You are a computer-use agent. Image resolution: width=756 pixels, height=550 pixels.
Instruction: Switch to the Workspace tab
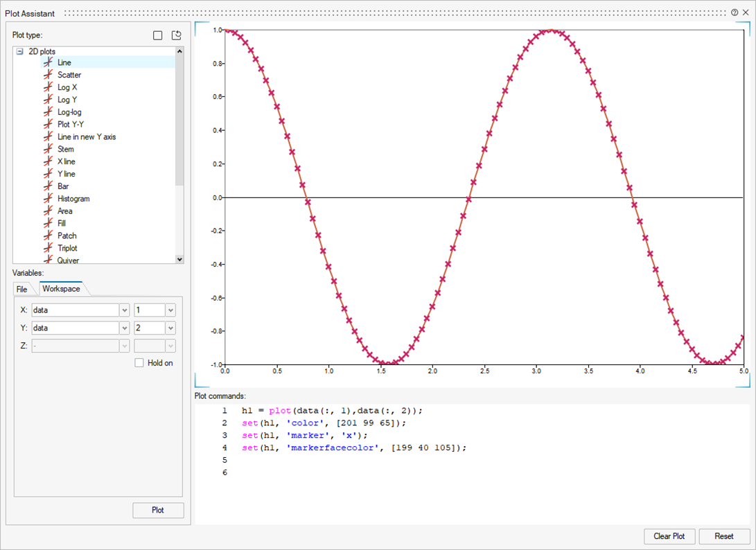click(61, 289)
